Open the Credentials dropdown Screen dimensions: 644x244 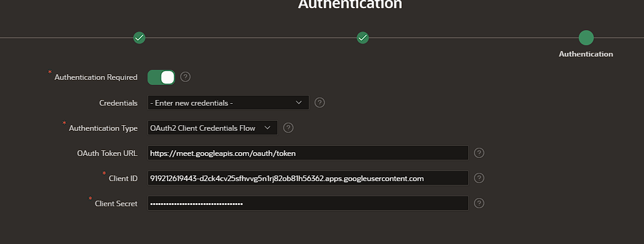pos(228,103)
